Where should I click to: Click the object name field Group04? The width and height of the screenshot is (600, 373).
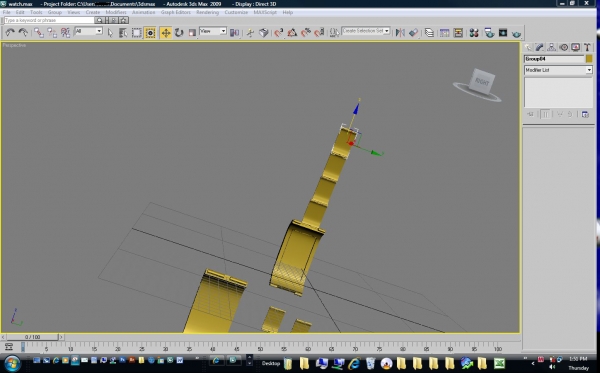click(x=554, y=59)
